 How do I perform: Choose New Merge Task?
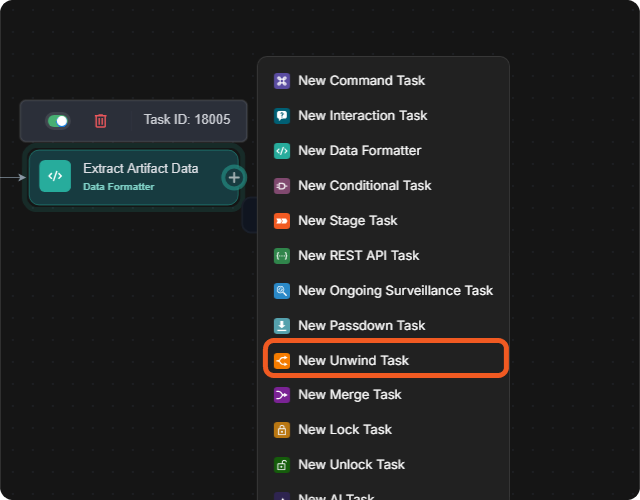383,395
